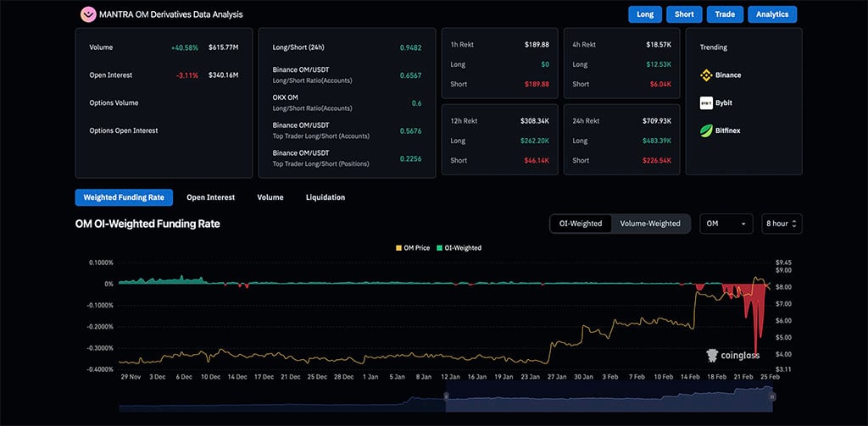Click the blue Long button
Screen dimensions: 868x426
(645, 14)
